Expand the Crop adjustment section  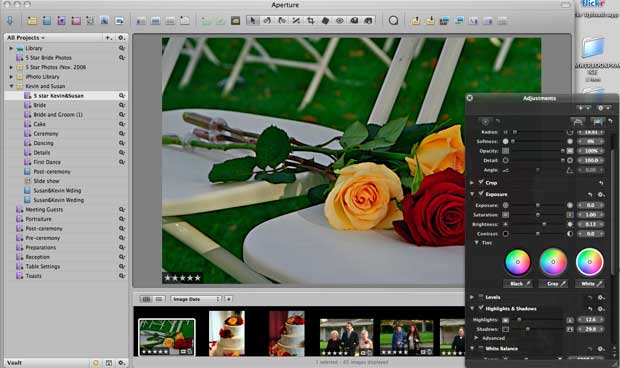[x=472, y=183]
